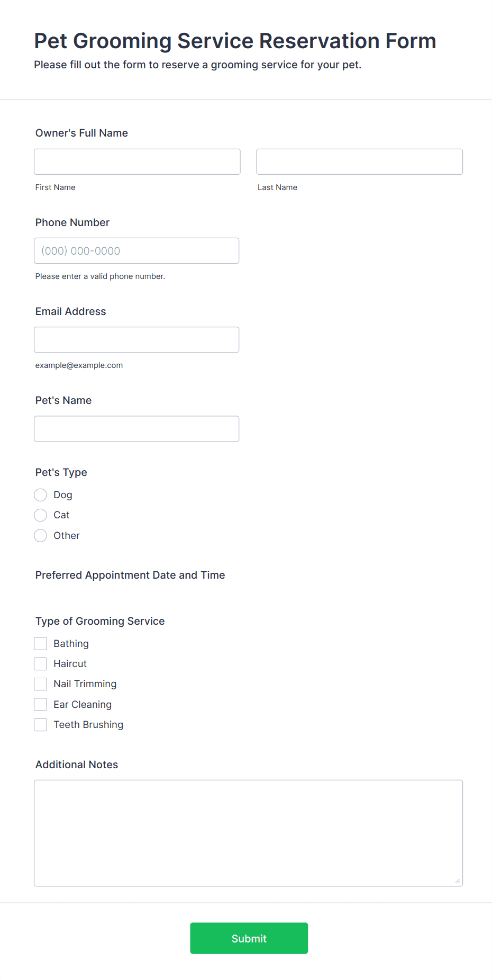This screenshot has height=980, width=492.
Task: Select the Cat radio button
Action: coord(40,515)
